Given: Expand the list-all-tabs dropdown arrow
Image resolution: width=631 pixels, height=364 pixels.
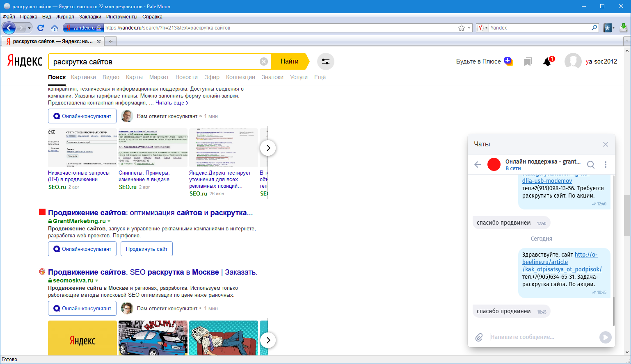Looking at the screenshot, I should click(626, 41).
